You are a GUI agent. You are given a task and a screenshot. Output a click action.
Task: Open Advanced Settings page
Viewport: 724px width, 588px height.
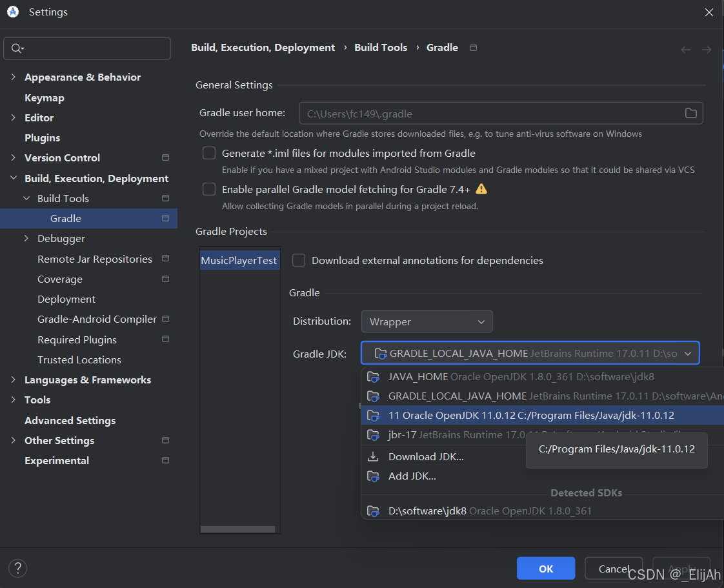coord(70,420)
